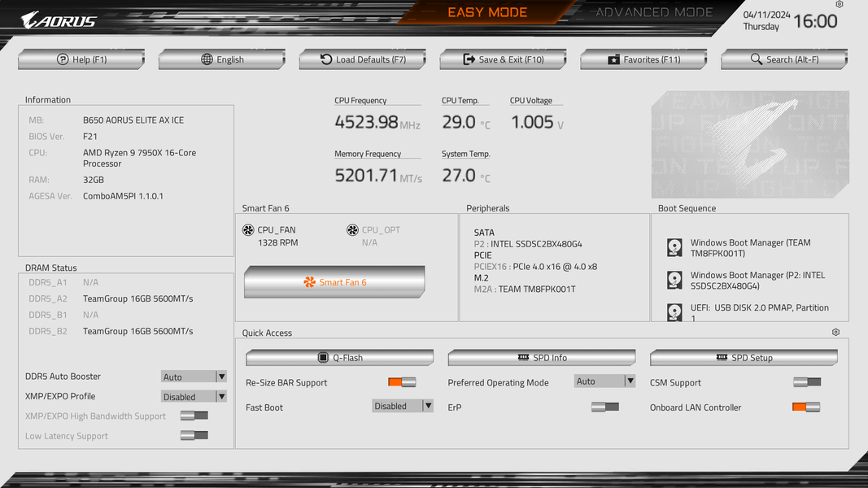Select Windows Boot Manager TEAM drive icon

(x=674, y=247)
